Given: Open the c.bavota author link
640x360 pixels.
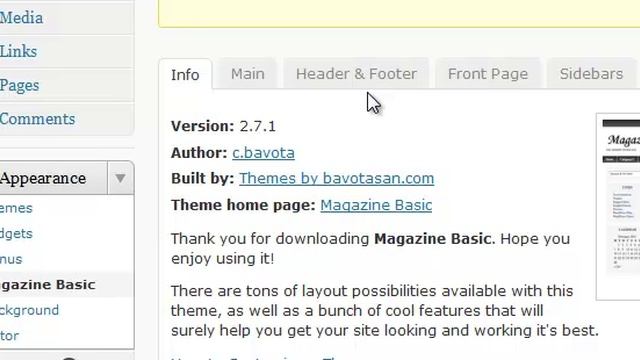Looking at the screenshot, I should pos(263,153).
